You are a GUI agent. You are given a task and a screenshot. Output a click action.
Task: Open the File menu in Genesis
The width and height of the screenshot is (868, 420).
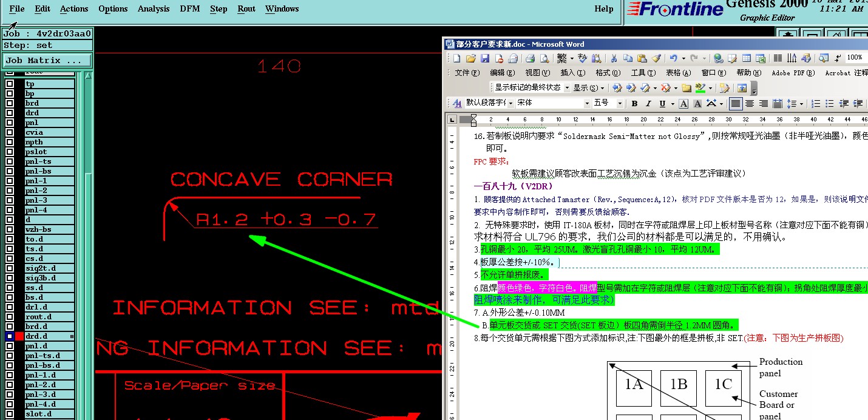[17, 8]
